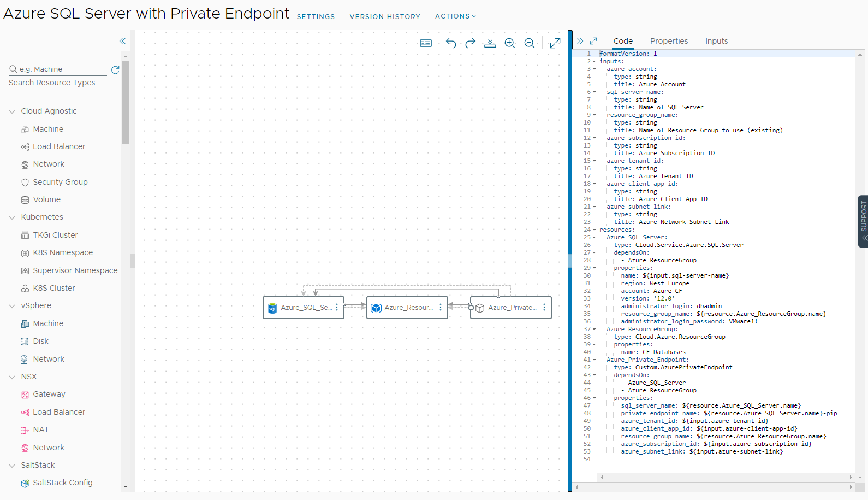
Task: Select Azure_SQL_Server node icon on canvas
Action: click(x=272, y=308)
